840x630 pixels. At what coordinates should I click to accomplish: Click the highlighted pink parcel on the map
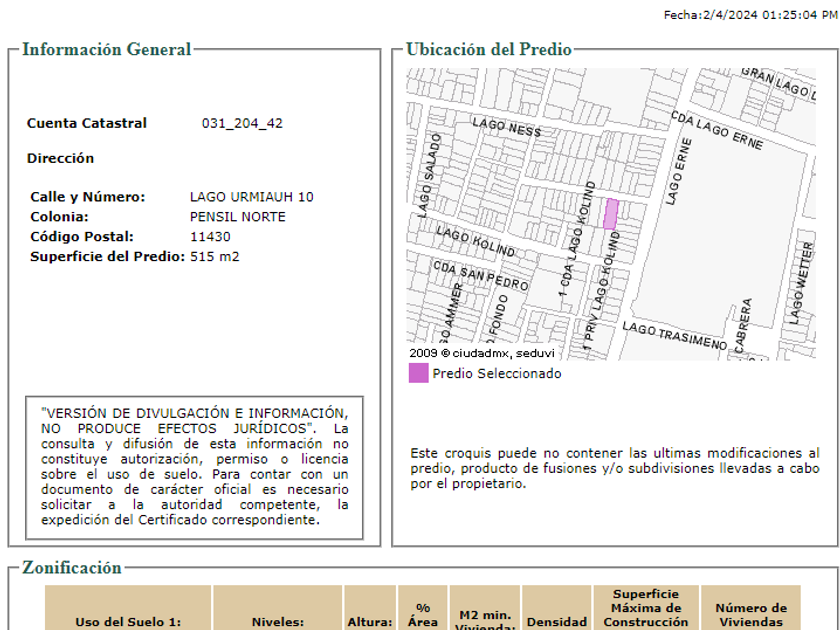click(x=611, y=214)
